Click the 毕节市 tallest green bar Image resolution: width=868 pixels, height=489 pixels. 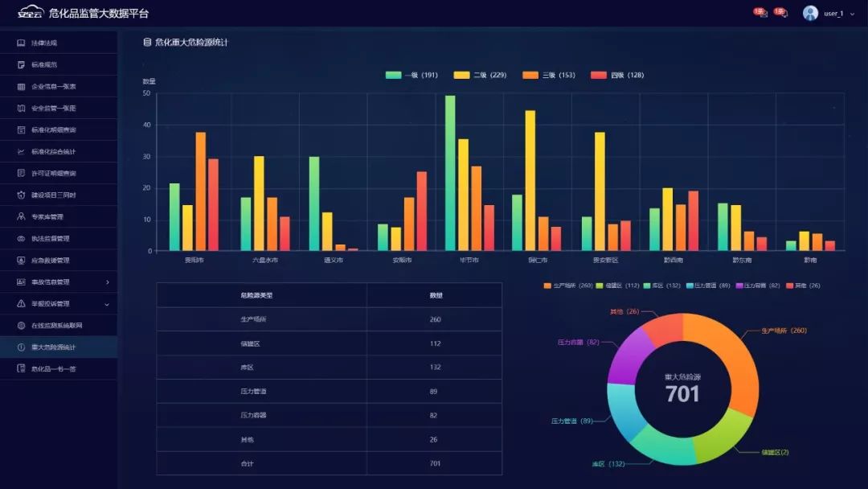(450, 173)
